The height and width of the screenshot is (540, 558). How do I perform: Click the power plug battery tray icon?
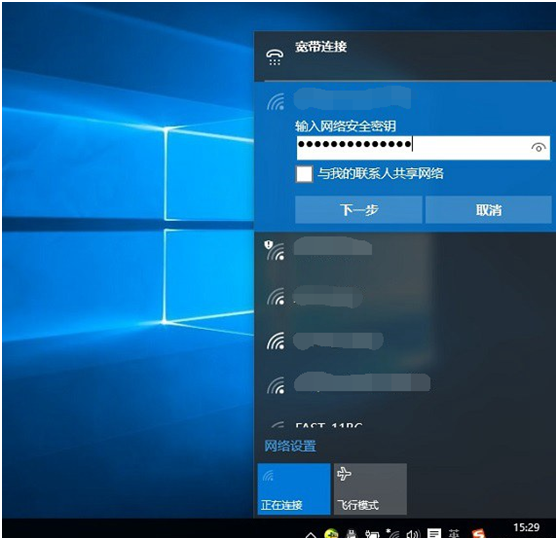click(372, 534)
